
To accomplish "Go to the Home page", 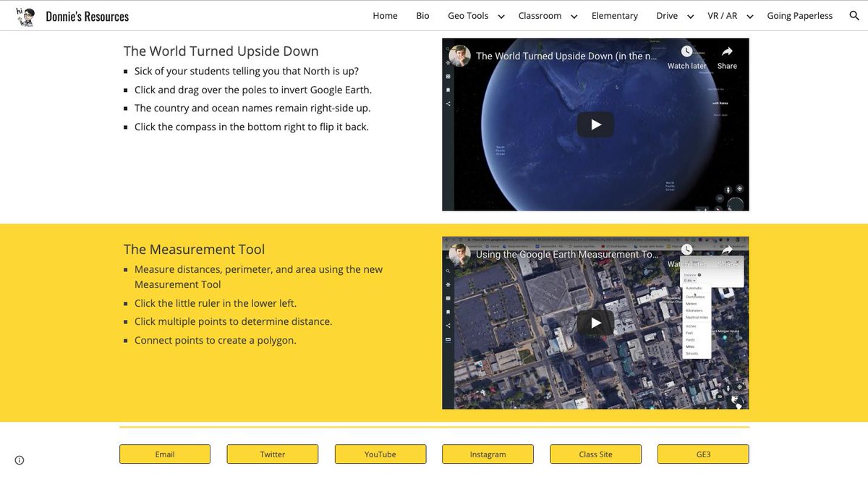I will click(385, 15).
